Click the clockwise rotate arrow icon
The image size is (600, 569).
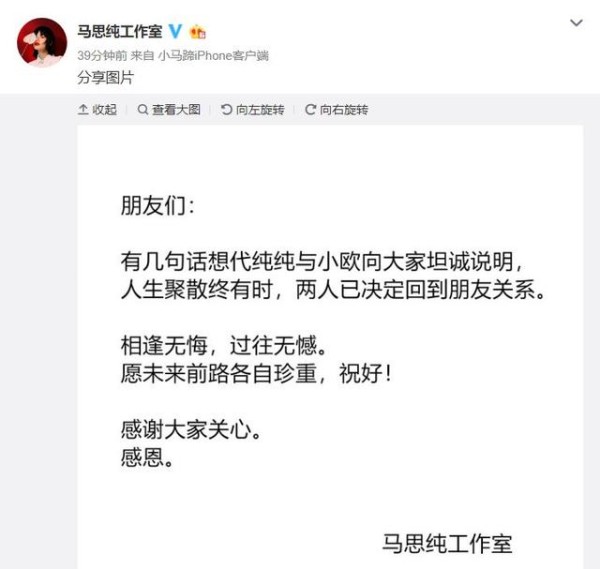310,110
